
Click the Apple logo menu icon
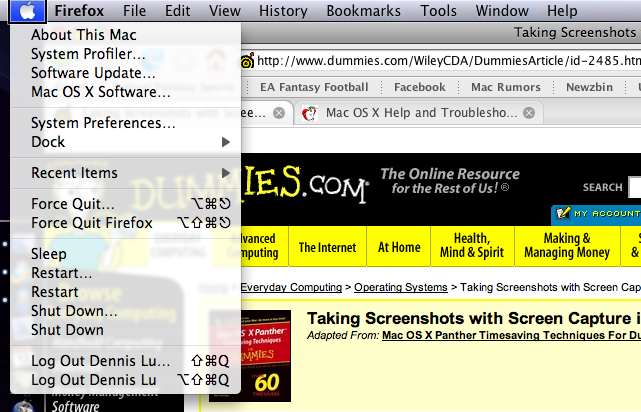(27, 11)
